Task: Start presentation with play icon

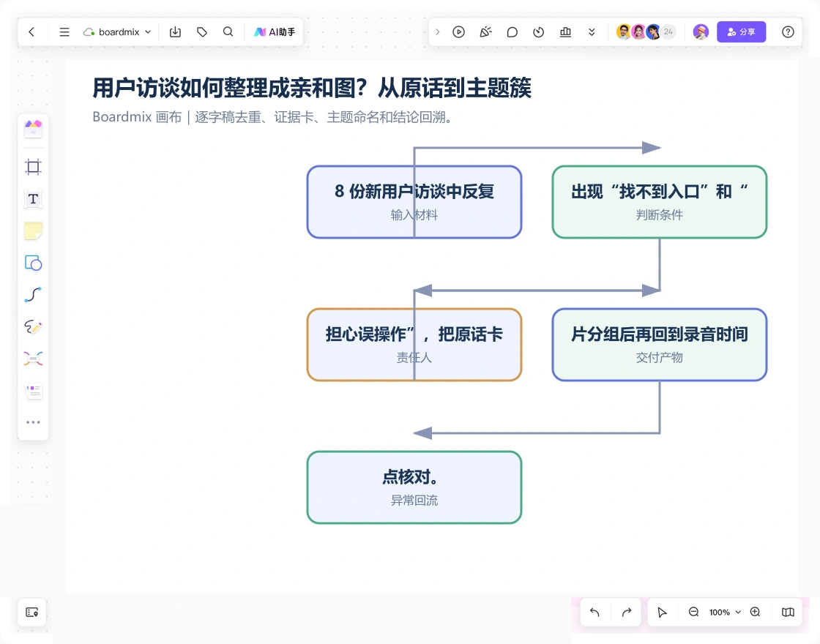Action: [458, 32]
